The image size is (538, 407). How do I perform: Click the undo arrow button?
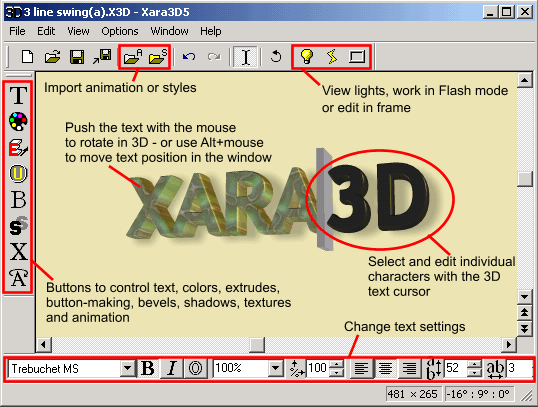(x=189, y=57)
